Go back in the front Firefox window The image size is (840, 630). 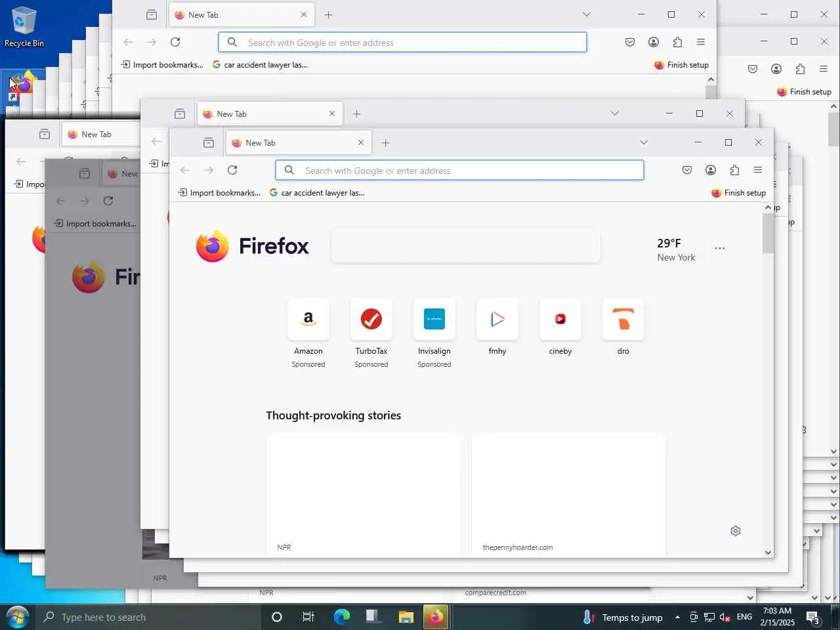pyautogui.click(x=185, y=170)
